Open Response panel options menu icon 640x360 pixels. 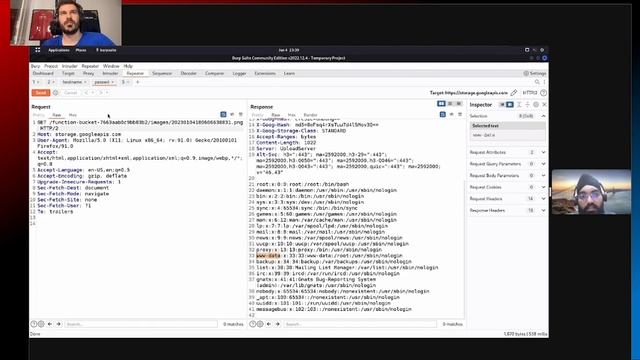[460, 115]
